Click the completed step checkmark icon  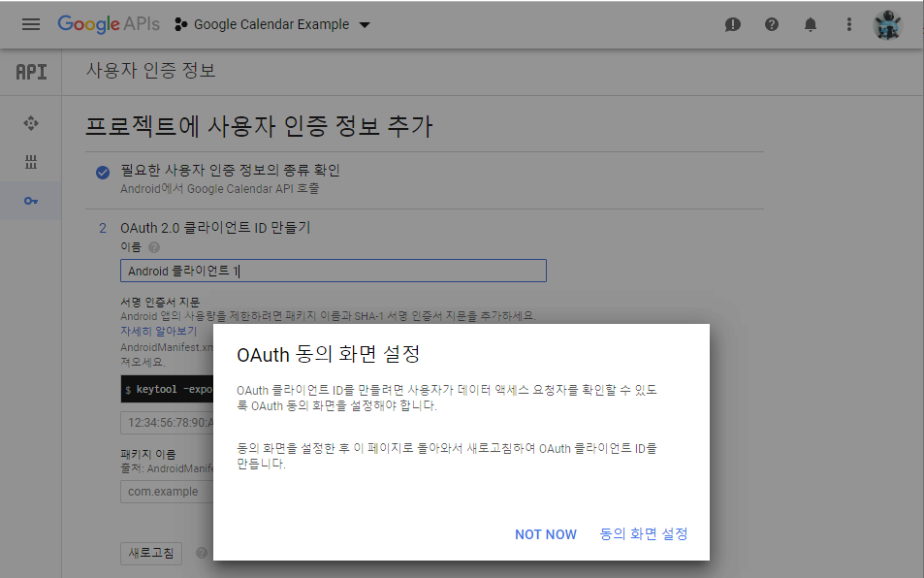103,172
